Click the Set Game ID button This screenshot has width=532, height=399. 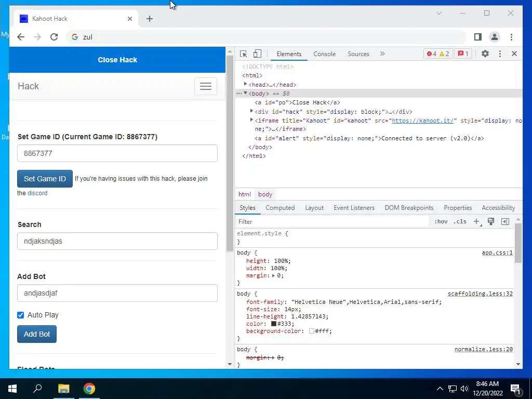45,179
